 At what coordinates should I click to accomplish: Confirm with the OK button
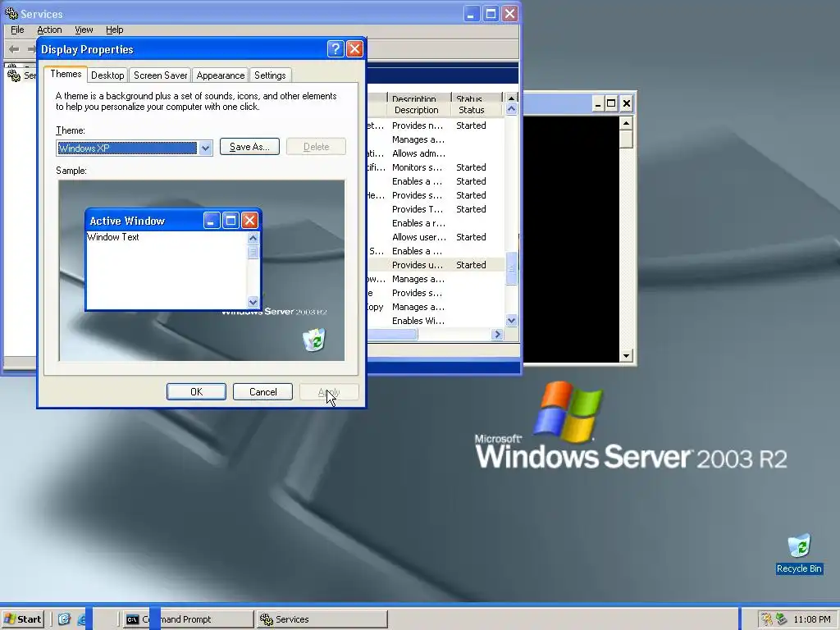click(196, 391)
